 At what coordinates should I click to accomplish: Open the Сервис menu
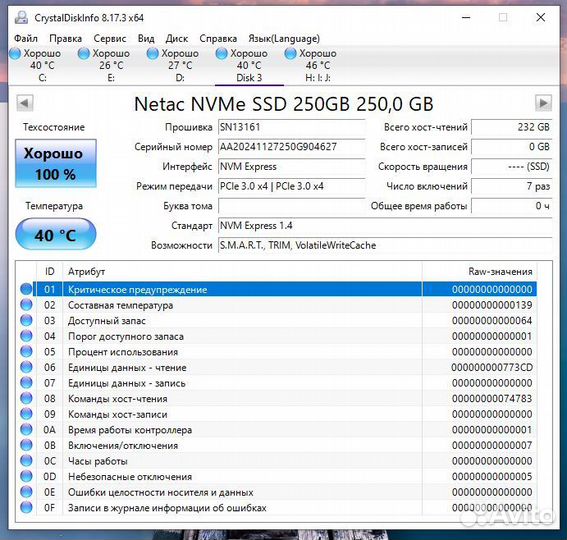pyautogui.click(x=110, y=38)
